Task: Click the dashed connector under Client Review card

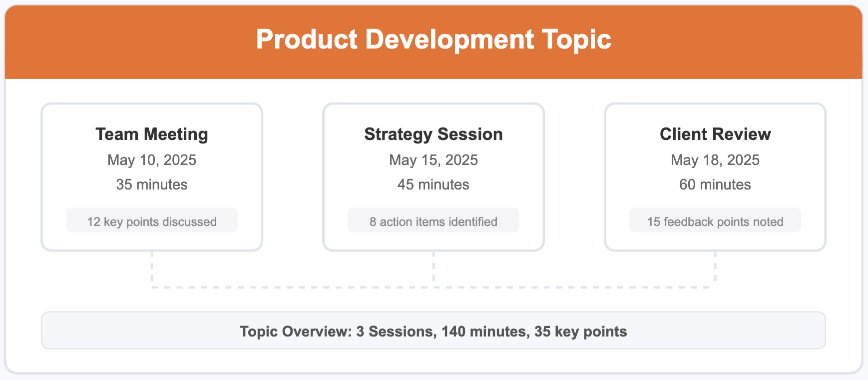Action: tap(715, 268)
